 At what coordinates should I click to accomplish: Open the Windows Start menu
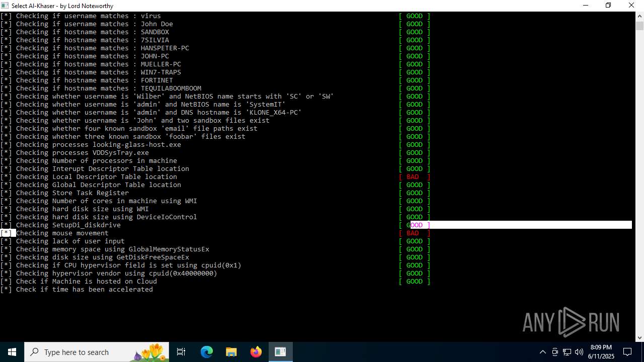12,352
